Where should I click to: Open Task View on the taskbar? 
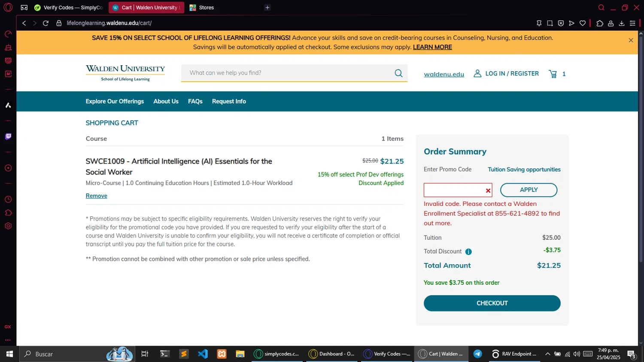[145, 354]
